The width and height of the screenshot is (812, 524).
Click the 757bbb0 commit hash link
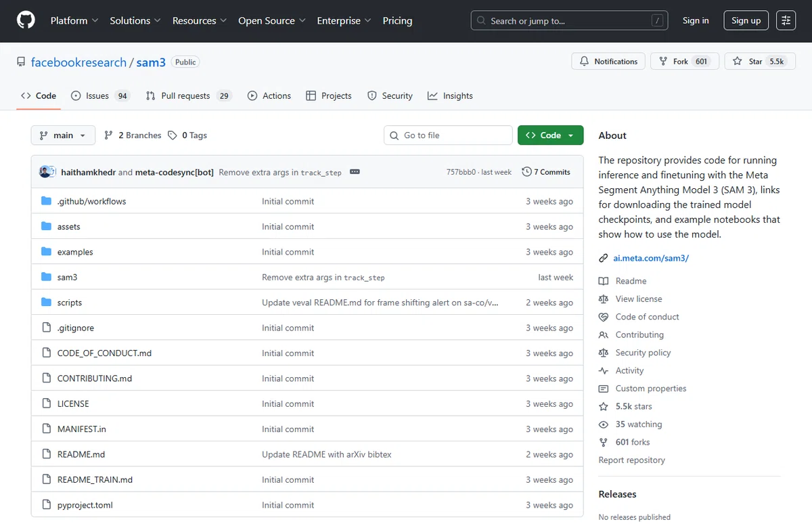coord(461,172)
